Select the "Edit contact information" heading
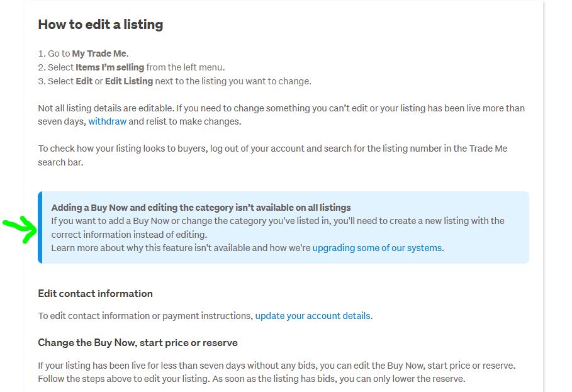Image resolution: width=572 pixels, height=392 pixels. pyautogui.click(x=95, y=293)
